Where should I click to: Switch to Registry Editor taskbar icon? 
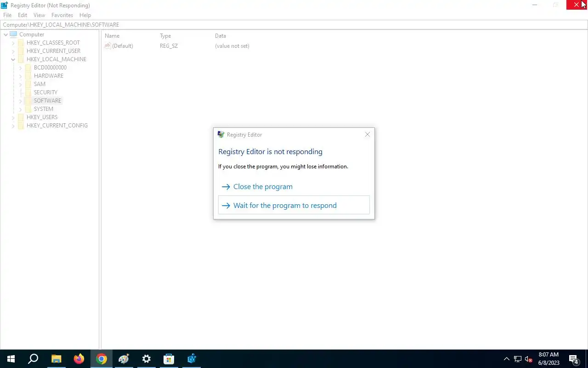click(192, 359)
